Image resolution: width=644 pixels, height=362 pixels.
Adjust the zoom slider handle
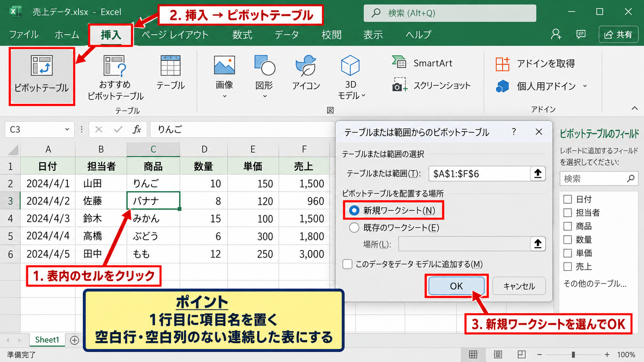[x=574, y=354]
